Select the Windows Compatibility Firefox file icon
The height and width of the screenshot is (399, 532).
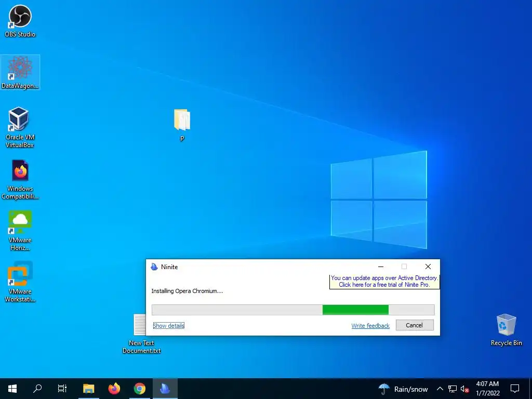click(x=20, y=179)
